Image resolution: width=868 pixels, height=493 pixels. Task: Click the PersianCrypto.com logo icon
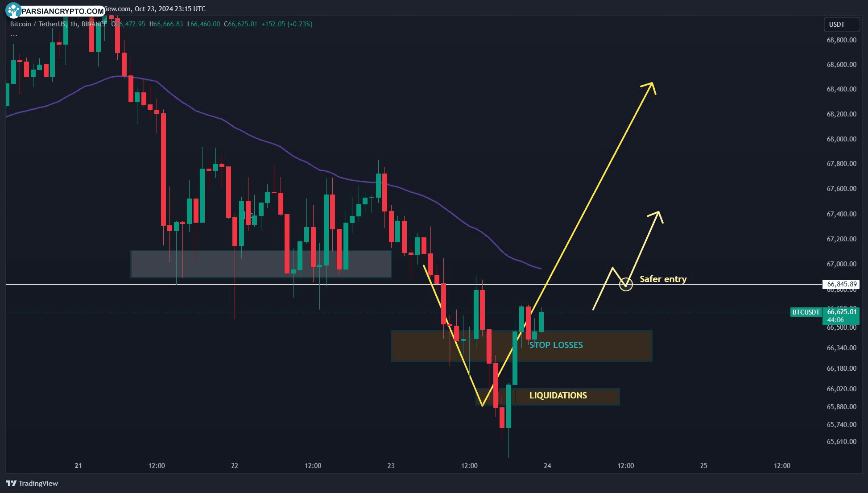[10, 9]
